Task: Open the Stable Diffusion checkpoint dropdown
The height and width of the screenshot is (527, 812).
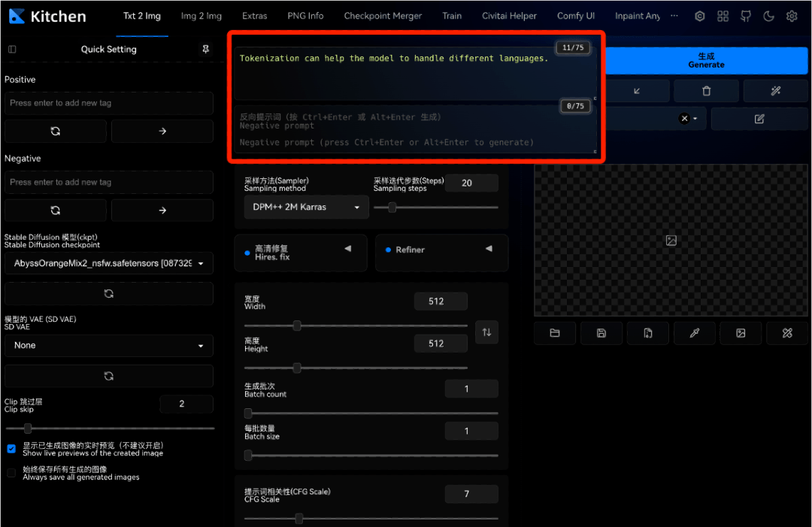Action: (108, 263)
